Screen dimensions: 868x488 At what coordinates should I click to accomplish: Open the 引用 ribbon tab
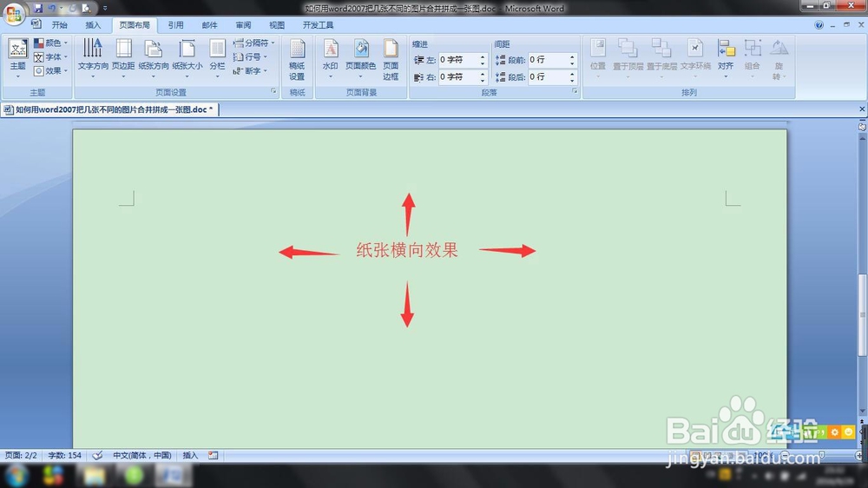[175, 25]
